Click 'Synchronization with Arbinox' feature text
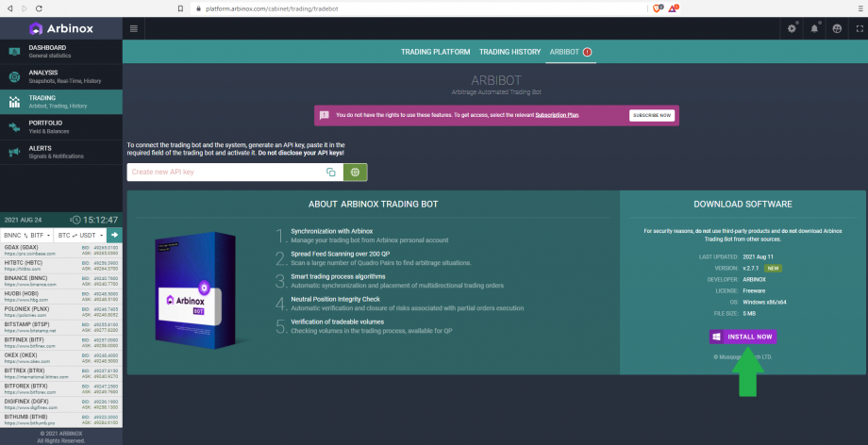This screenshot has width=868, height=445. (x=331, y=231)
